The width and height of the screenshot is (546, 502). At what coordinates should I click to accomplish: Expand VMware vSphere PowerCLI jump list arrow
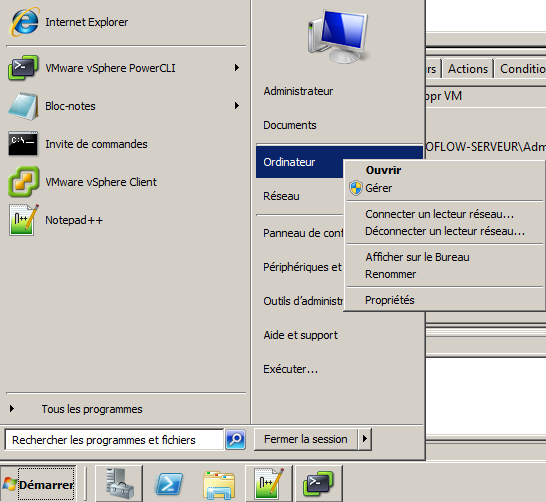237,68
